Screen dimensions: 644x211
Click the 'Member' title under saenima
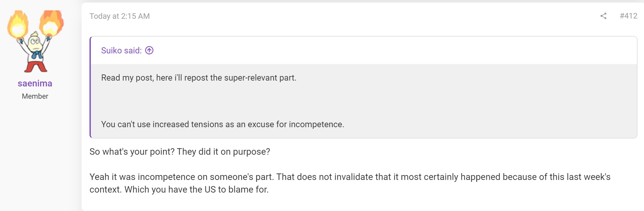[x=35, y=96]
